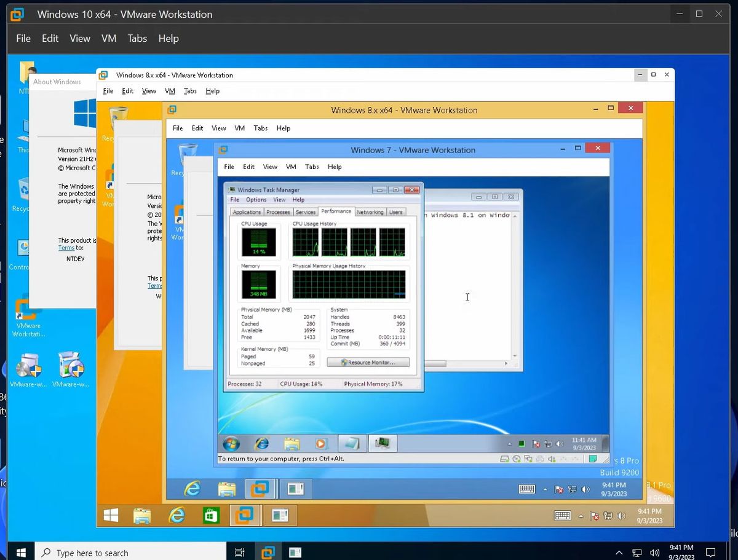Viewport: 738px width, 560px height.
Task: Open the VM menu in the Windows 7 VMware window
Action: coord(291,167)
